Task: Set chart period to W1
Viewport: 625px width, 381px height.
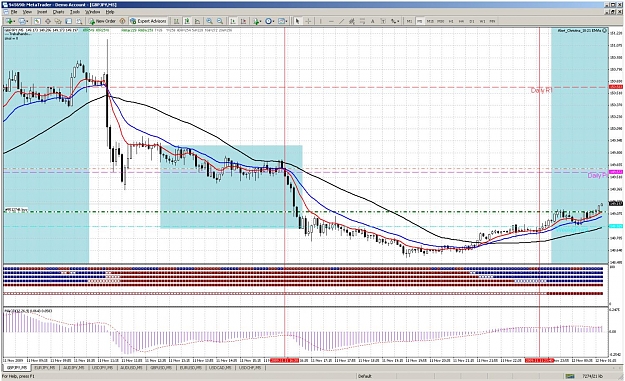Action: (482, 21)
